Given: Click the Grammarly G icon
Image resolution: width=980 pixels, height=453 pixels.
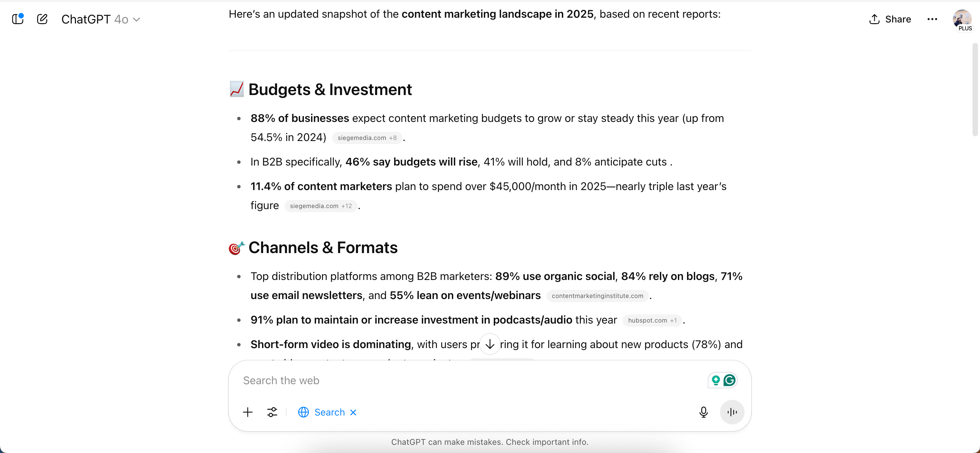Looking at the screenshot, I should coord(729,380).
